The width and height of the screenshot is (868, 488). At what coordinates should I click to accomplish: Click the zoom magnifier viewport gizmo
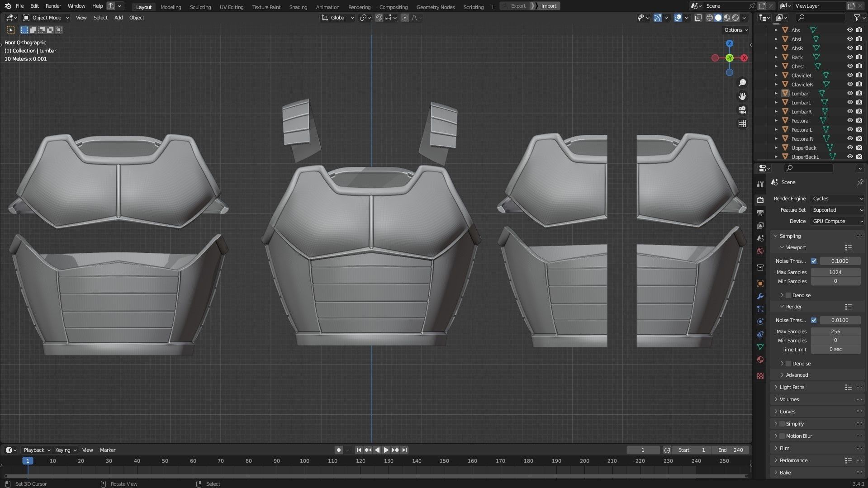pos(742,83)
